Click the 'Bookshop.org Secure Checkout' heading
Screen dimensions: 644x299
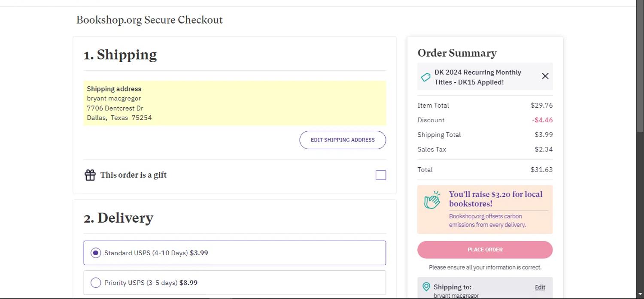click(149, 20)
